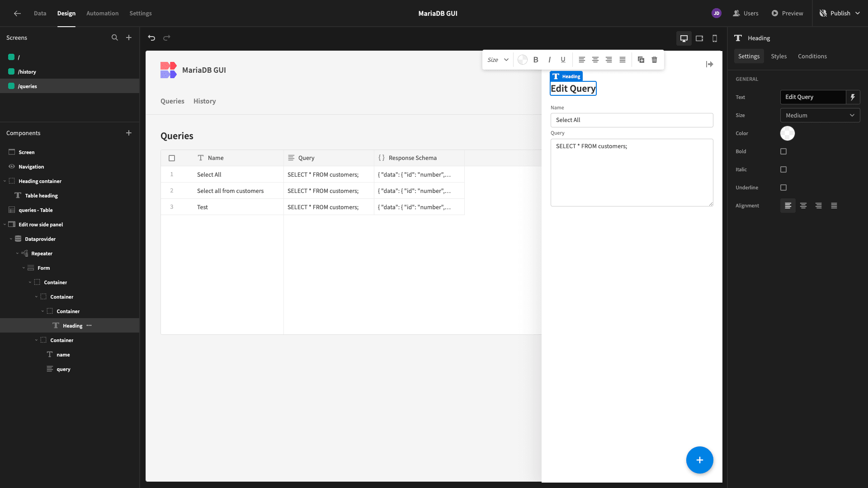This screenshot has height=488, width=868.
Task: Switch to the Automation tab
Action: pyautogui.click(x=102, y=14)
